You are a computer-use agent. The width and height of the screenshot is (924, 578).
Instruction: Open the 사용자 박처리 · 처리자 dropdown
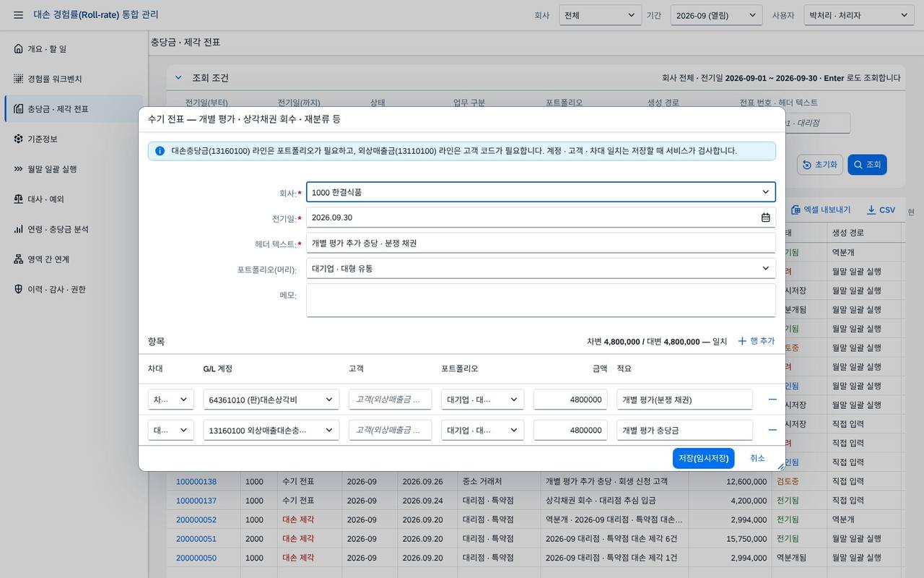tap(859, 15)
